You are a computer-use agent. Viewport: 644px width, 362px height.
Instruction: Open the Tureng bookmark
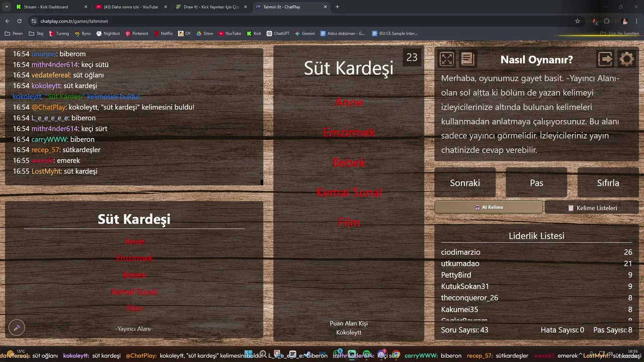[59, 34]
